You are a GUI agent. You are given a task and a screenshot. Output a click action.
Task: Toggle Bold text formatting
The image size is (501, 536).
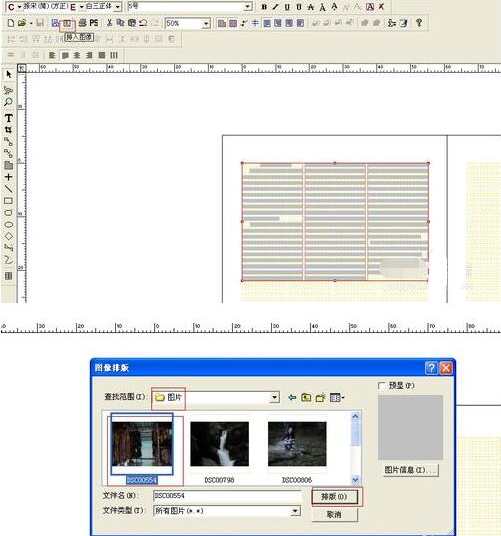click(264, 7)
